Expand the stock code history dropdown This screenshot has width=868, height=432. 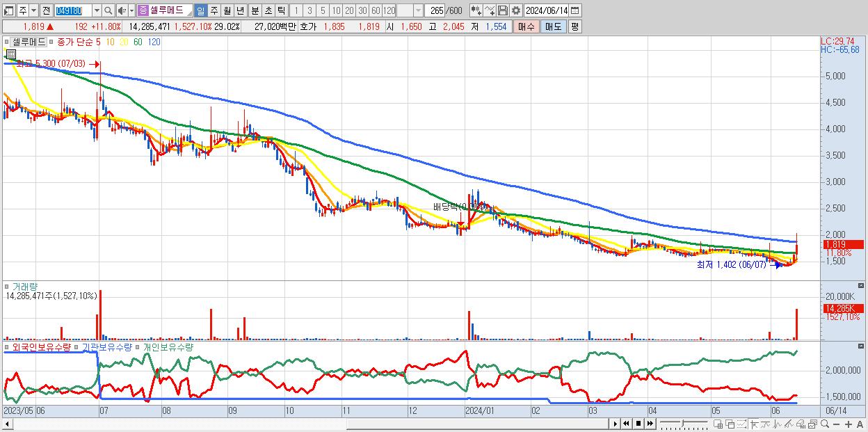pos(97,11)
